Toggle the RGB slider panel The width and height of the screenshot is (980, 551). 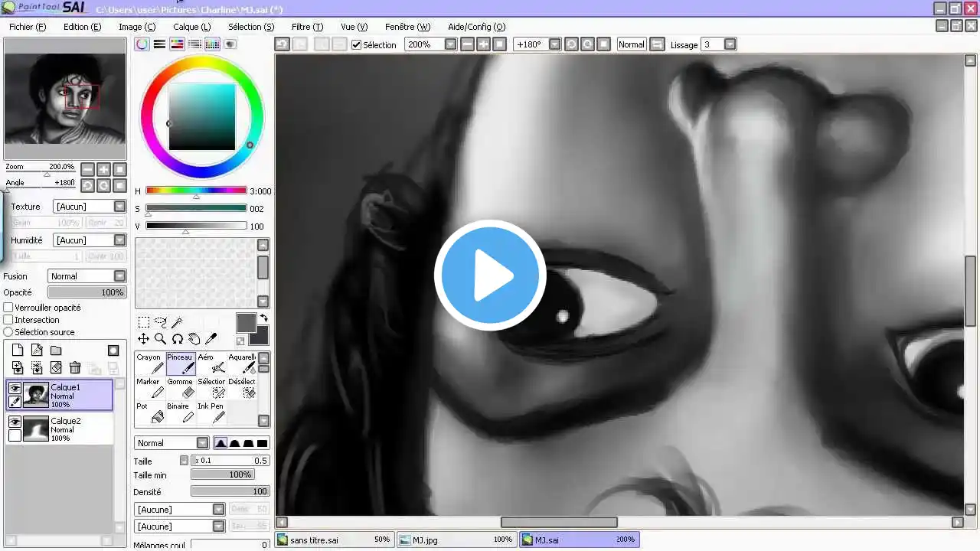coord(160,44)
